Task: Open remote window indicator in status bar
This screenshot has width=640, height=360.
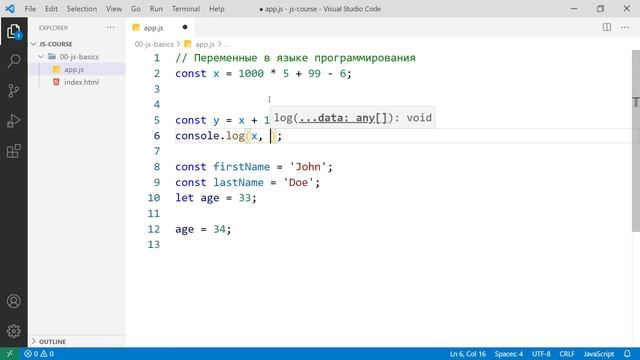Action: pos(10,354)
